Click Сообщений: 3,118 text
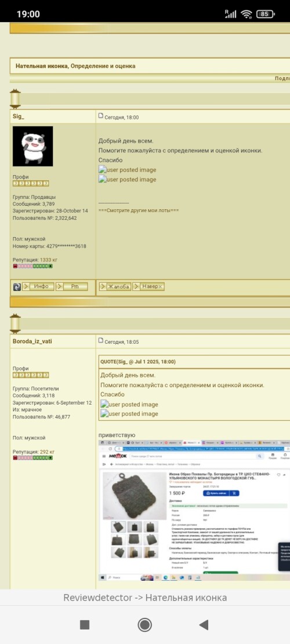 click(34, 396)
